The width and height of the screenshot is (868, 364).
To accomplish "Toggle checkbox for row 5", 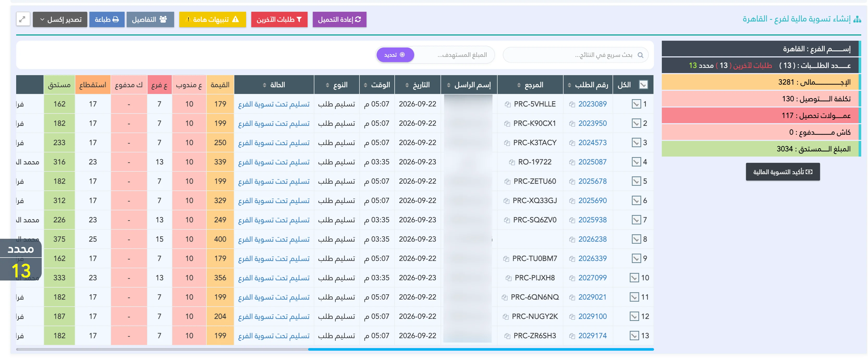I will (x=636, y=181).
